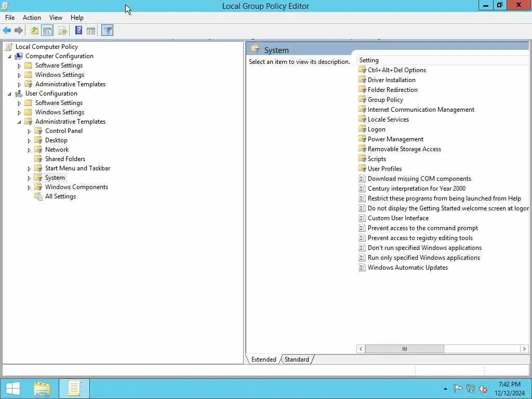Switch to the Standard tab
This screenshot has width=532, height=399.
(297, 360)
